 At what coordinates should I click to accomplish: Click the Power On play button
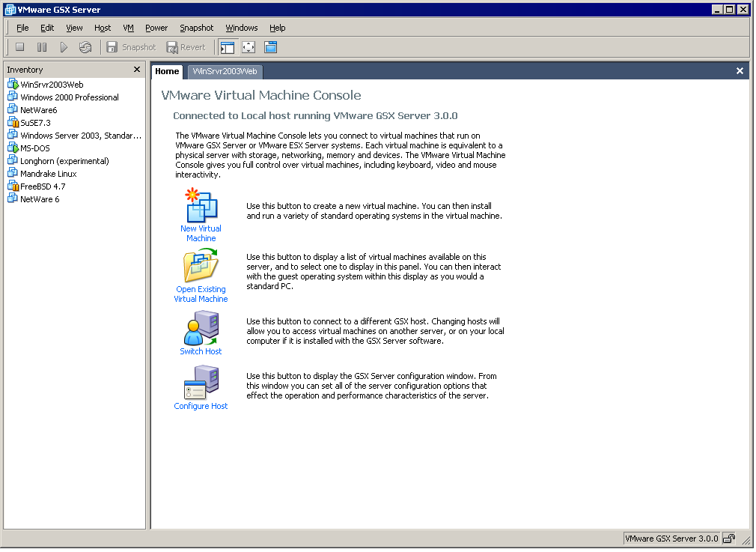tap(64, 47)
